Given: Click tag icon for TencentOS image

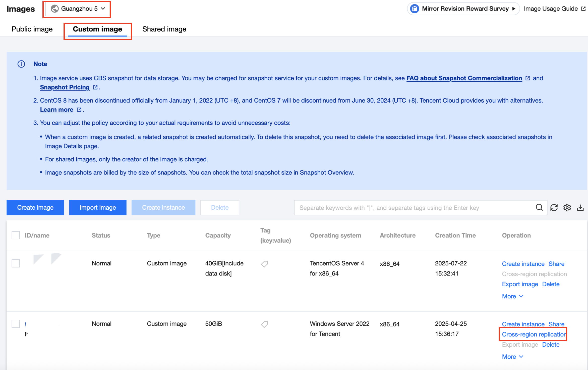Looking at the screenshot, I should tap(264, 264).
